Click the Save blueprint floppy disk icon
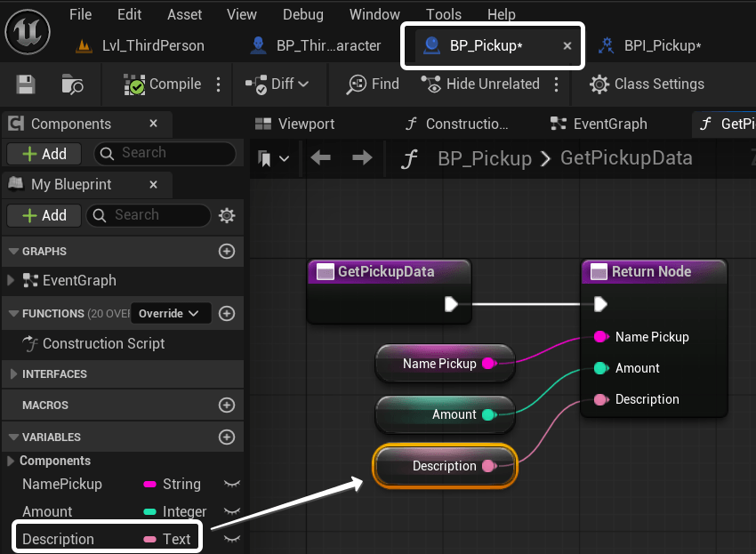This screenshot has width=756, height=554. [x=26, y=84]
